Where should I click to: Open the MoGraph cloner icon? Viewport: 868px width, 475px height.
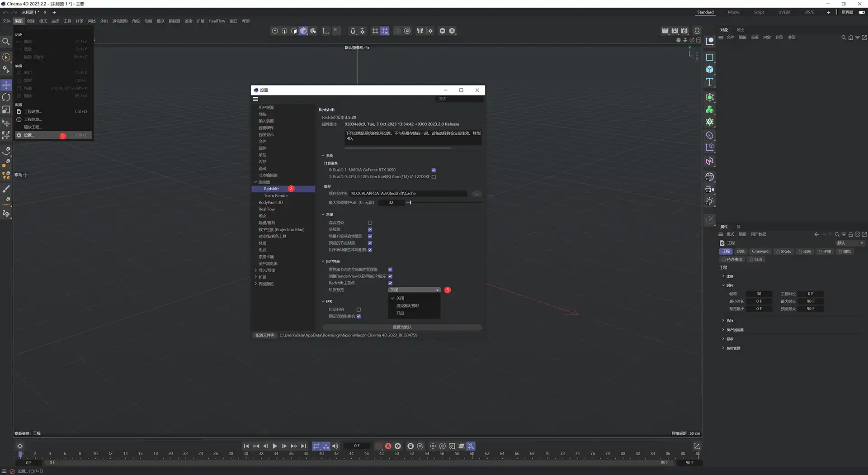pyautogui.click(x=710, y=109)
